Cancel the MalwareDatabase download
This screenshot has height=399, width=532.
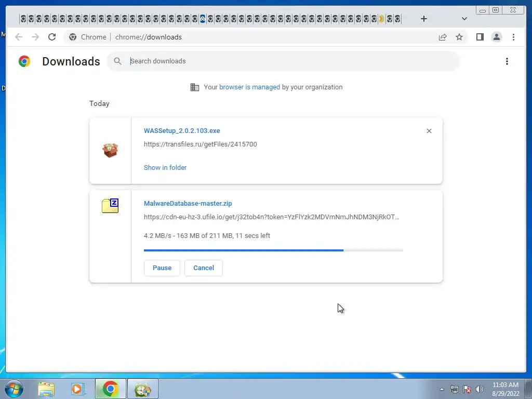pyautogui.click(x=204, y=268)
